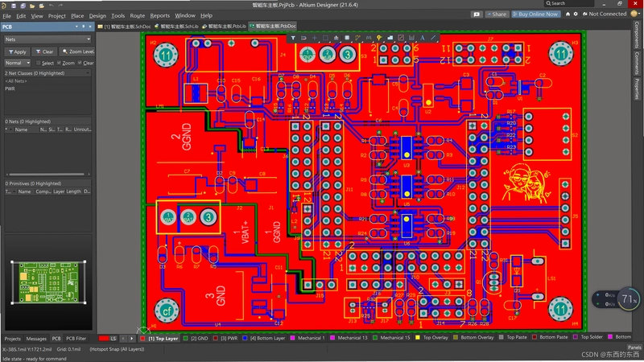Select the [4] Bottom Layer tab

tap(264, 338)
